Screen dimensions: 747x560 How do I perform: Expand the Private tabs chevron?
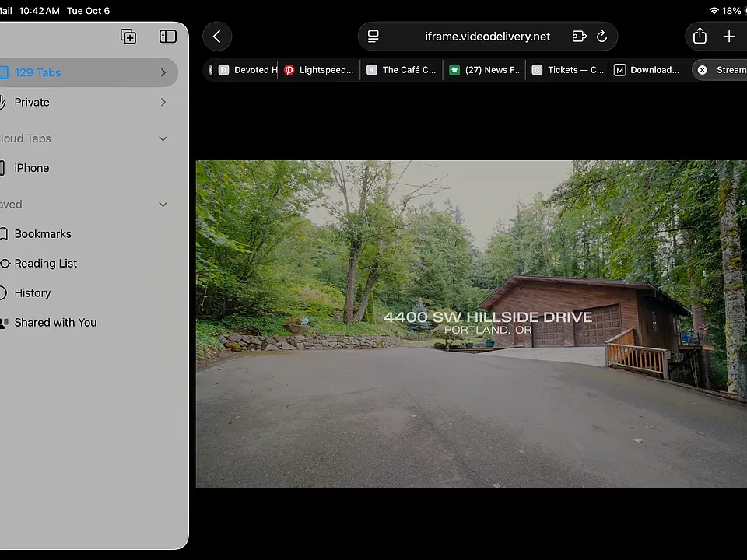click(163, 102)
